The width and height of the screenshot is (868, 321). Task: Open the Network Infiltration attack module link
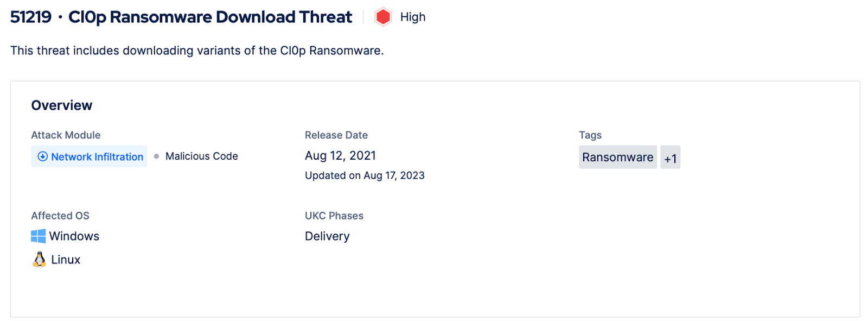(97, 157)
